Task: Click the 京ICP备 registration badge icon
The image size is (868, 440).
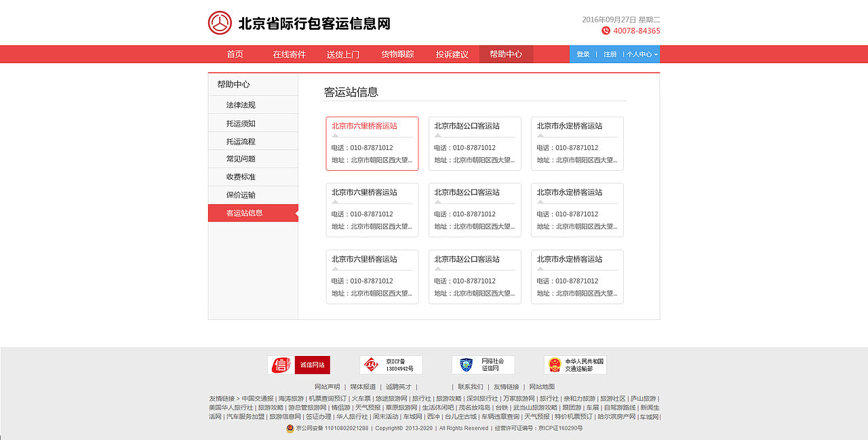Action: [372, 364]
